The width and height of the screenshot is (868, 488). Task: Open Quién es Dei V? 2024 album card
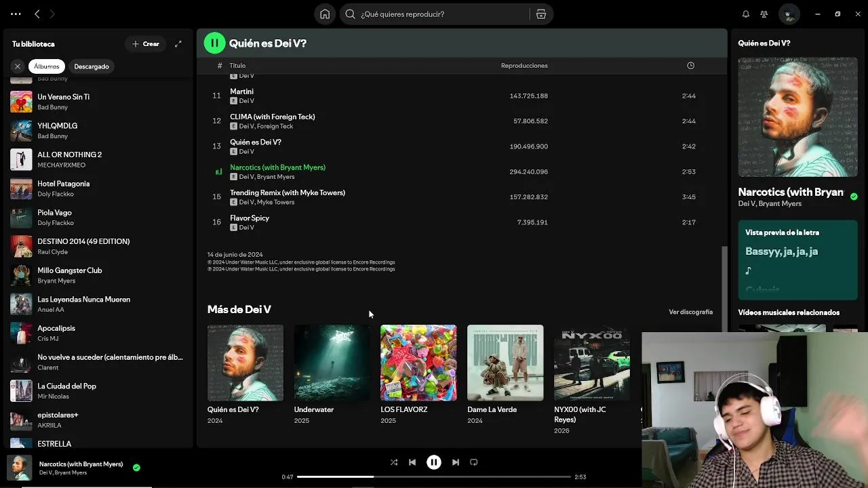click(x=245, y=375)
